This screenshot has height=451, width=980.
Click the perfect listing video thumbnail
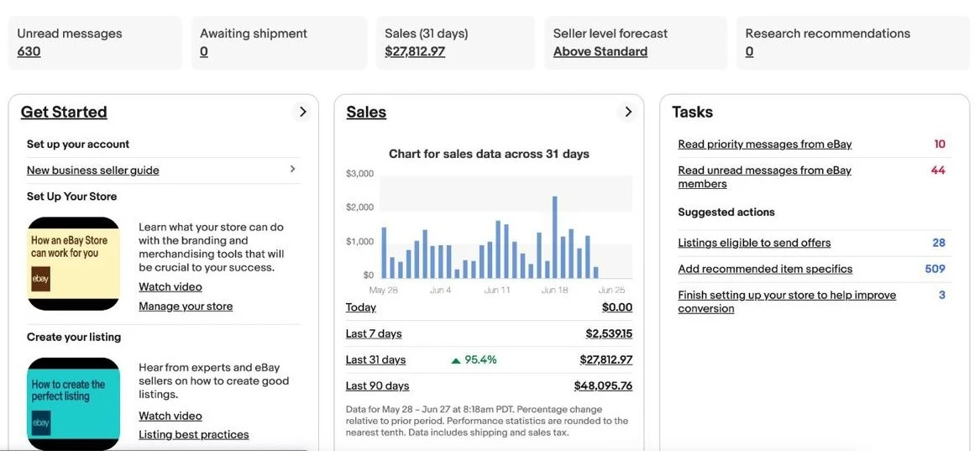74,404
